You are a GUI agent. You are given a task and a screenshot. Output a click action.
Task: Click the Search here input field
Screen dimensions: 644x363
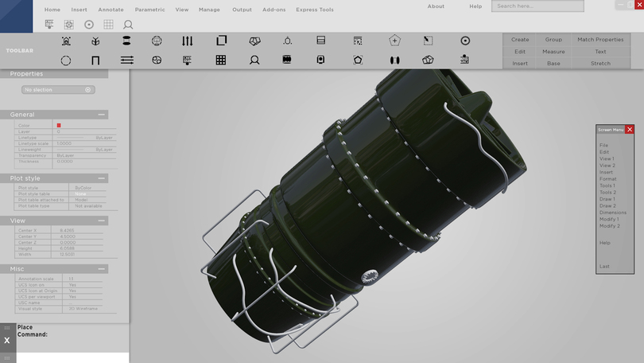tap(537, 6)
